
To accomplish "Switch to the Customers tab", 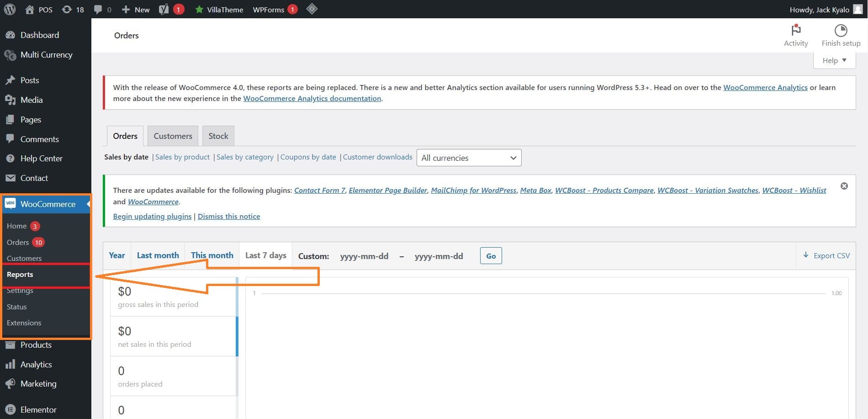I will coord(173,136).
